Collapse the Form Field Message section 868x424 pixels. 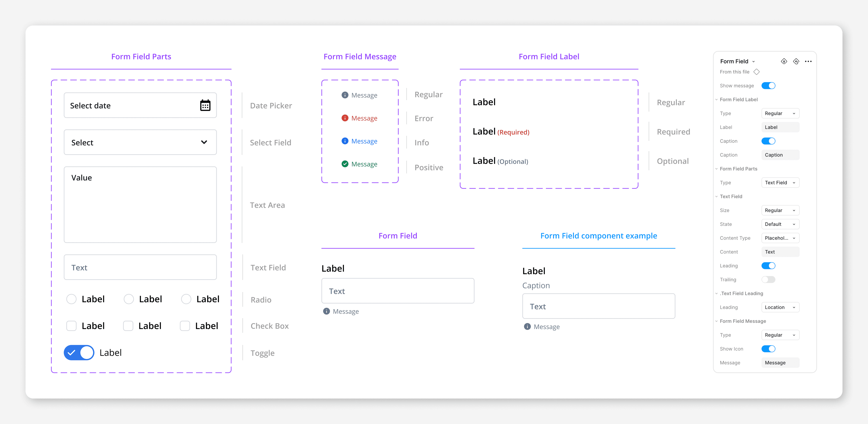click(717, 321)
